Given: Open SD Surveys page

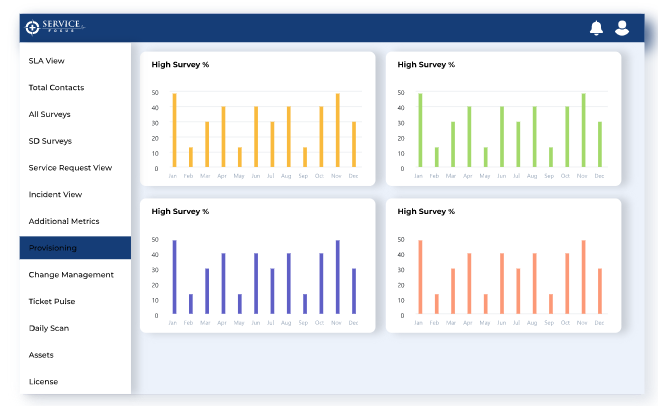Looking at the screenshot, I should (50, 141).
